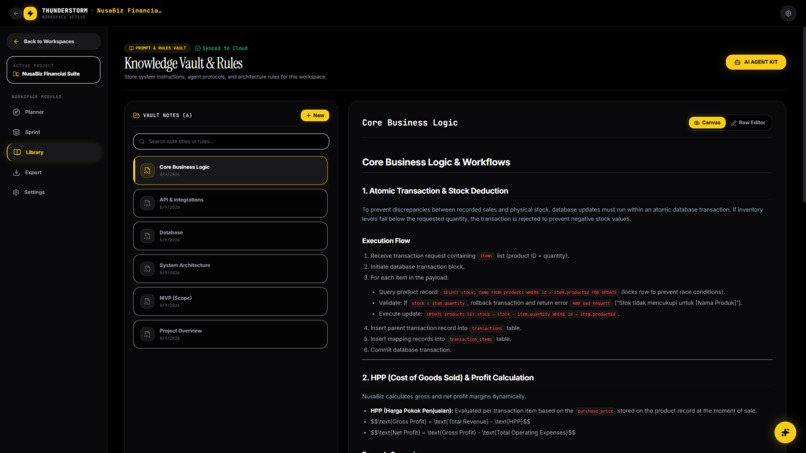Click the yellow sparkle assistant button
This screenshot has height=453, width=806.
tap(785, 432)
